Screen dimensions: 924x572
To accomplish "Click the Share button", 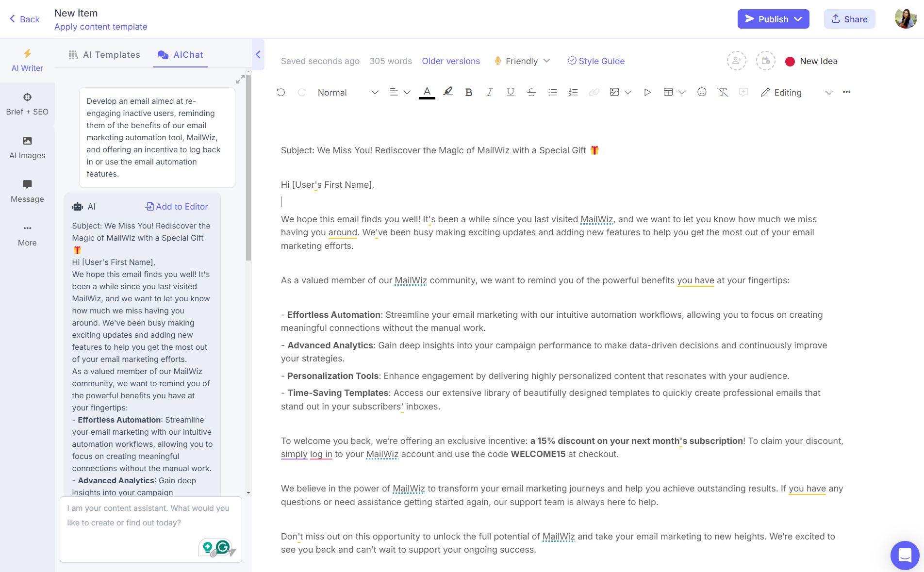I will point(849,19).
